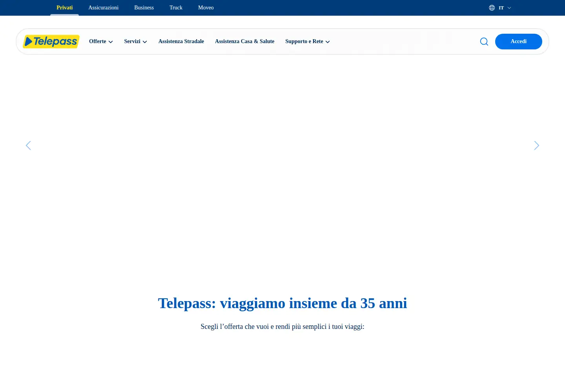Switch to the Business tab
Image resolution: width=565 pixels, height=392 pixels.
(144, 8)
